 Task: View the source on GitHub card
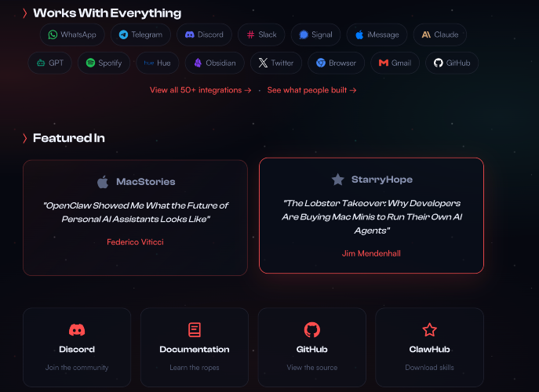click(312, 347)
